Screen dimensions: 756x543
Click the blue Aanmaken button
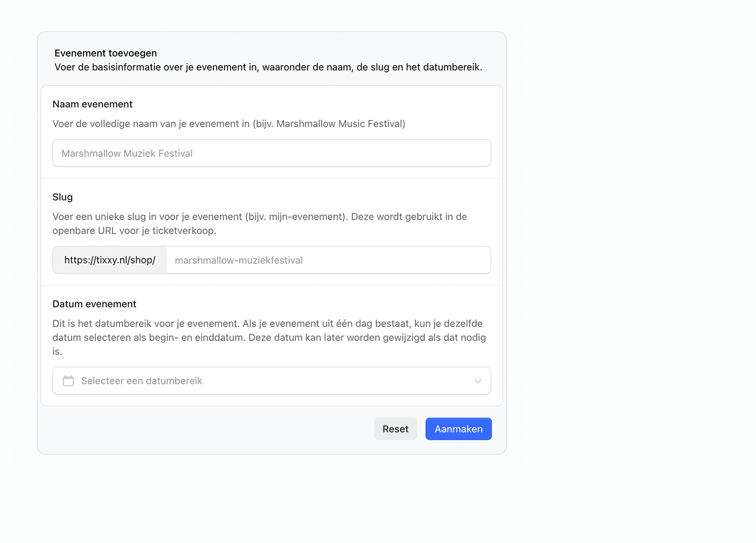(x=458, y=429)
